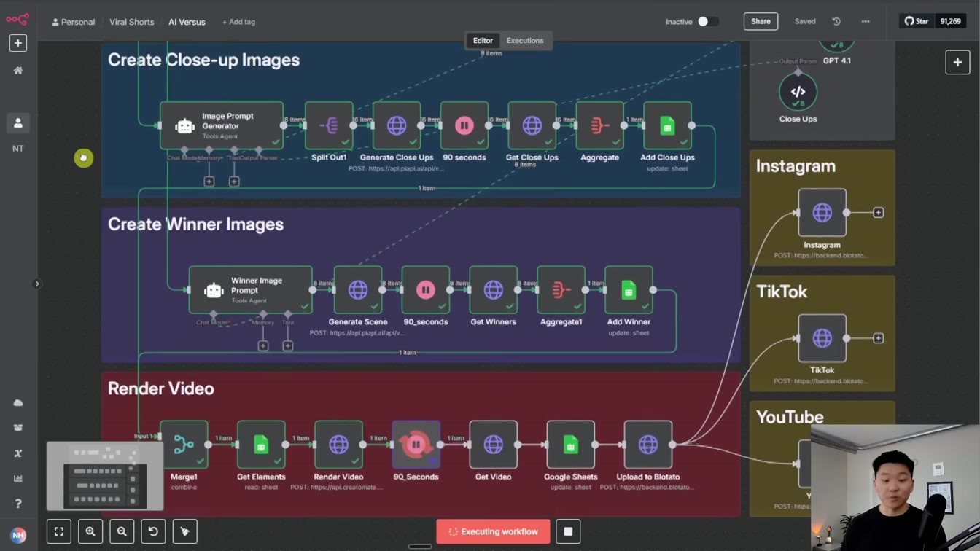This screenshot has height=551, width=980.
Task: Switch to the Executions tab
Action: tap(525, 41)
